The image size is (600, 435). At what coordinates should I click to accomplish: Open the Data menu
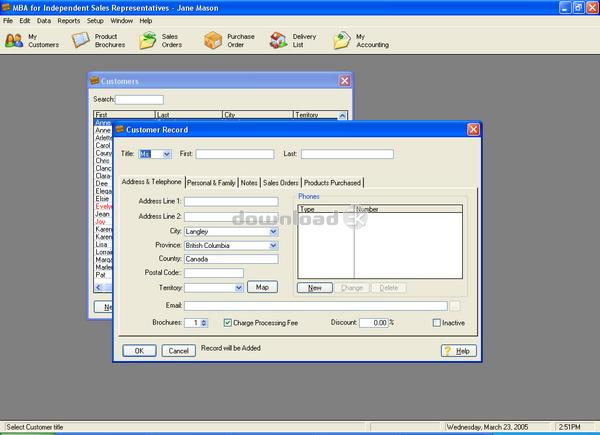click(x=44, y=21)
